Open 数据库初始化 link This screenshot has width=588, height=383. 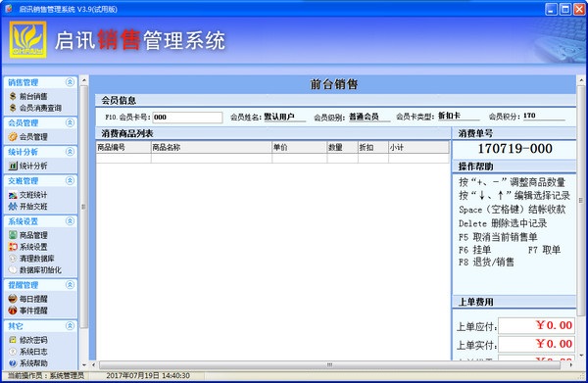click(x=40, y=270)
